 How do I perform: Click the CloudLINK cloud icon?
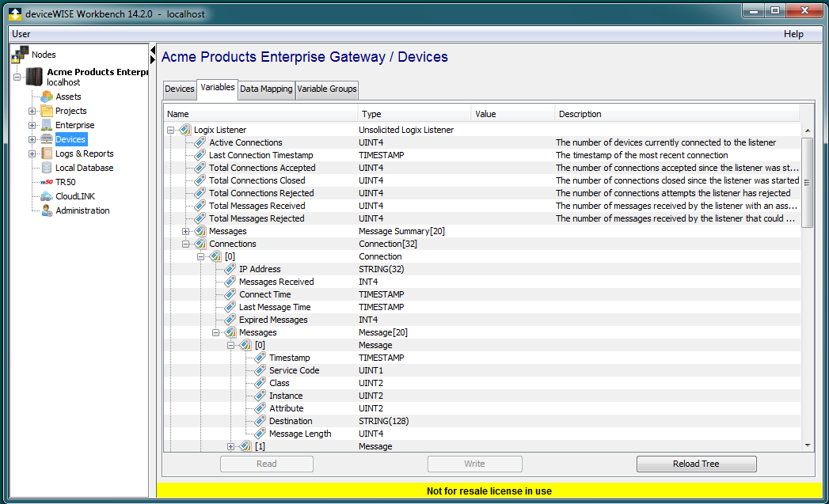[x=45, y=195]
